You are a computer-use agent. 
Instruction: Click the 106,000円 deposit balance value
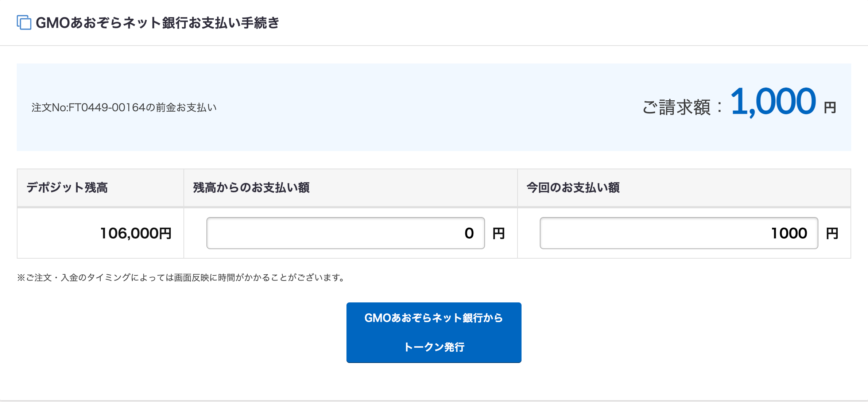tap(136, 233)
